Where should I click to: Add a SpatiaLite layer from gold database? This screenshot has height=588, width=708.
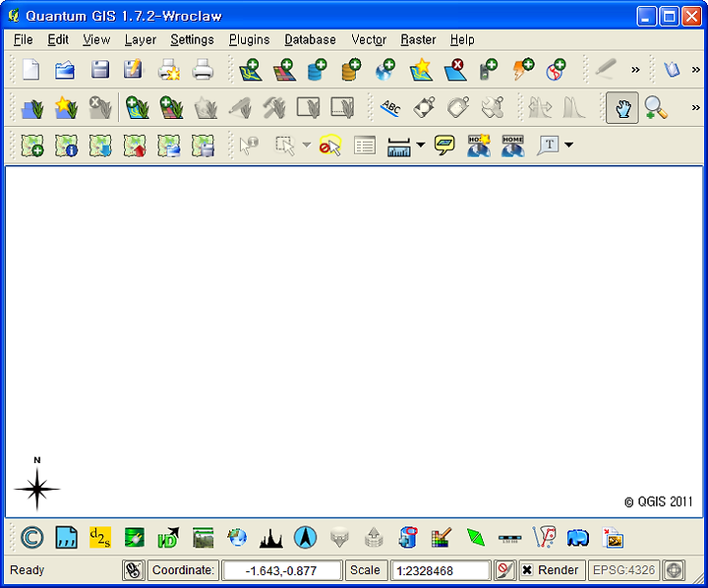(351, 70)
